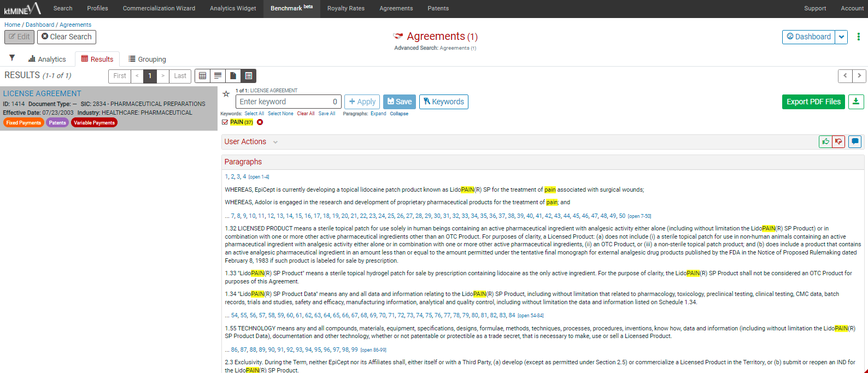The image size is (868, 373).
Task: Switch to document page view icon
Action: tap(233, 76)
